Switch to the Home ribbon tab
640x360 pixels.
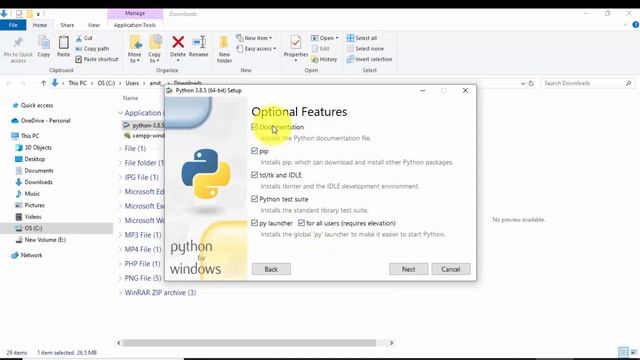tap(40, 25)
